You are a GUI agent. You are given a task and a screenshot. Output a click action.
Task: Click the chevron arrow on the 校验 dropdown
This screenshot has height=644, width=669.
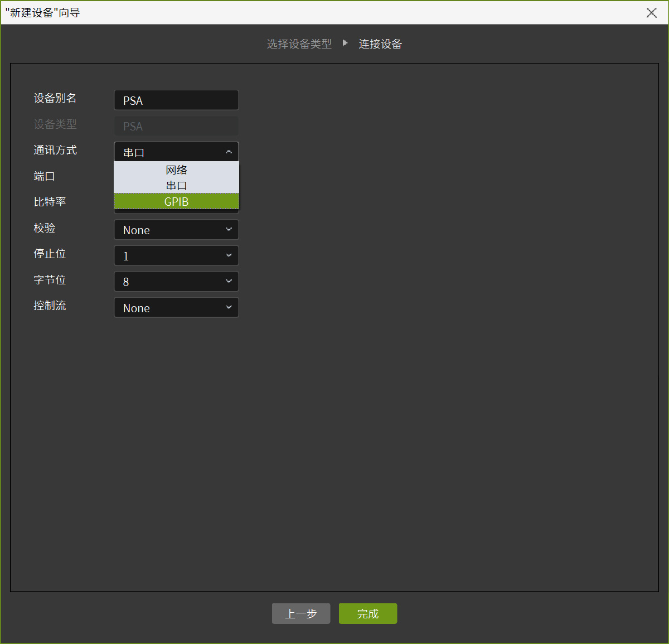coord(229,230)
